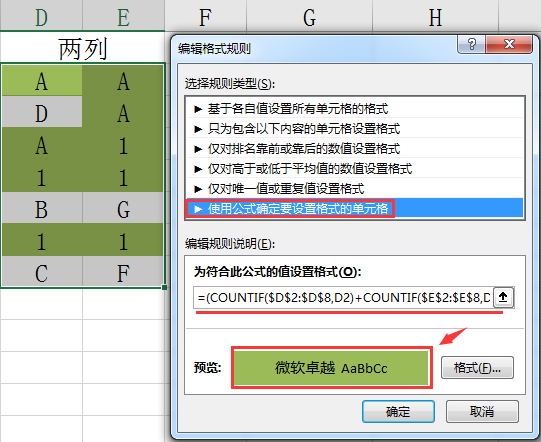
Task: Click the help question mark button
Action: [x=471, y=44]
